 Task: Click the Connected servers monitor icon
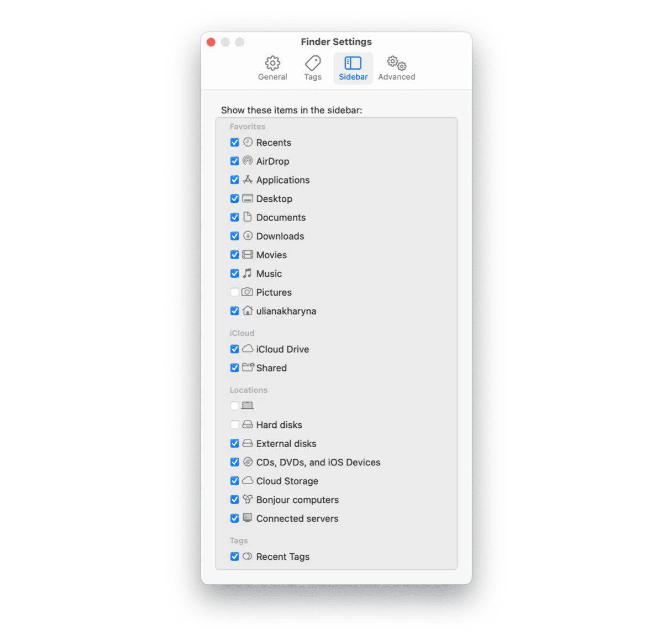[x=248, y=518]
